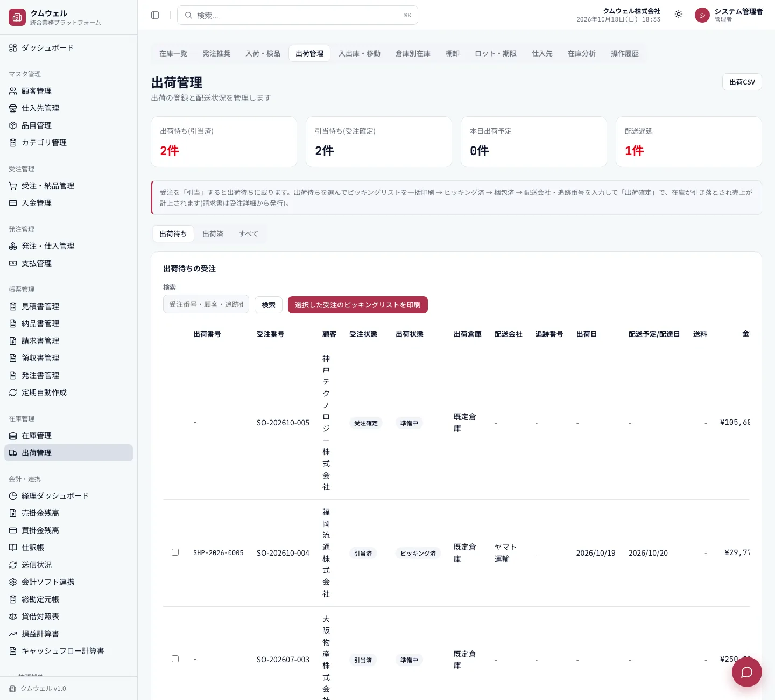This screenshot has height=700, width=775.
Task: Open order SO-202610-005 cell
Action: point(283,423)
